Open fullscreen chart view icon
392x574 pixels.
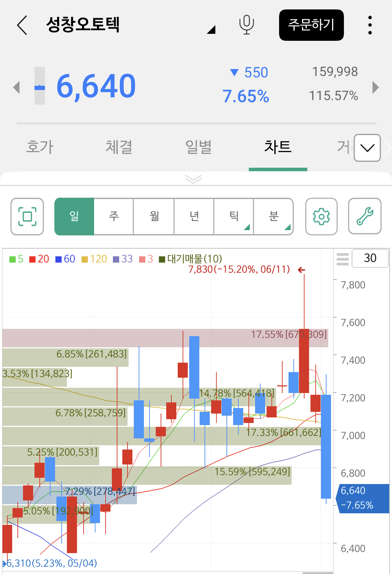pyautogui.click(x=27, y=217)
